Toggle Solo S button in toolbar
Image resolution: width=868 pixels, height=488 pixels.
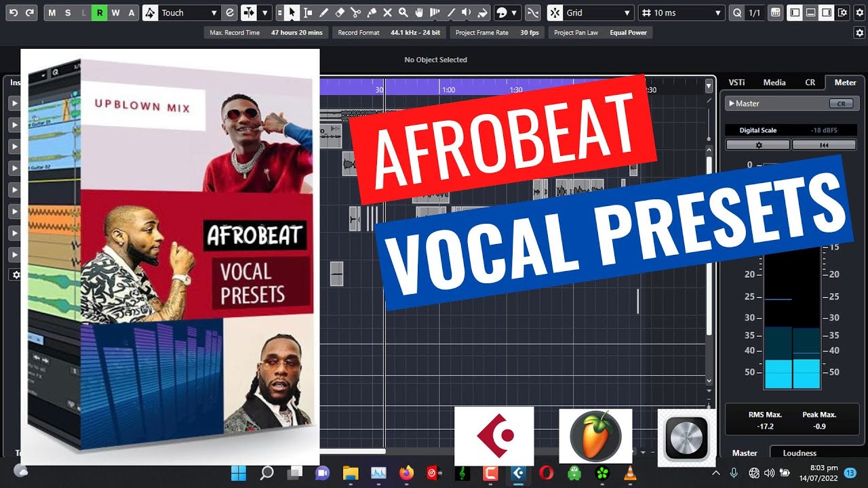pos(68,13)
